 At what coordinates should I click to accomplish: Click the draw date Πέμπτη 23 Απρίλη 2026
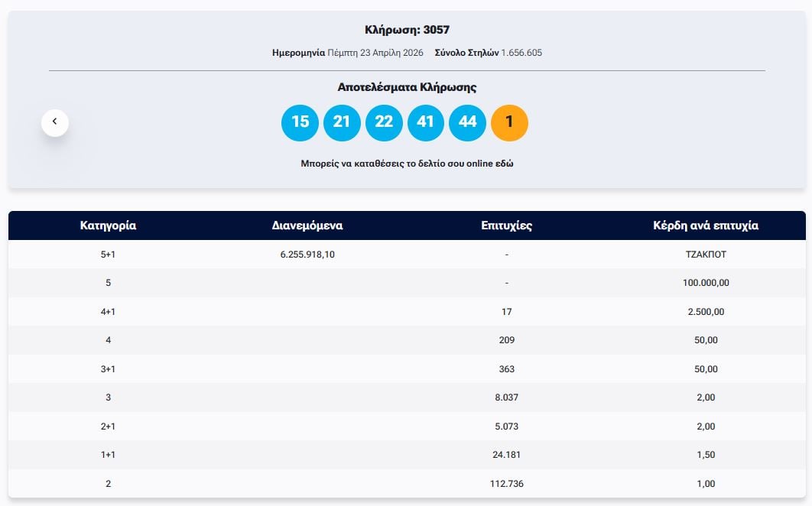[375, 53]
